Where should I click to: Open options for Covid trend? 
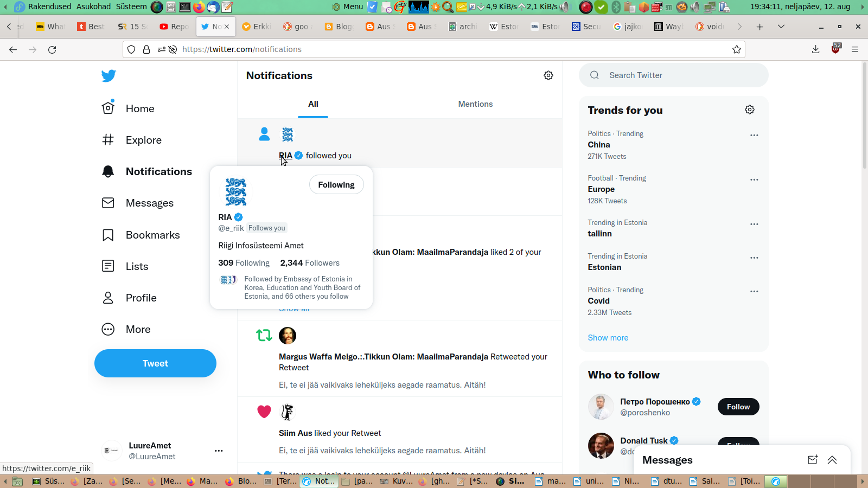click(x=754, y=291)
